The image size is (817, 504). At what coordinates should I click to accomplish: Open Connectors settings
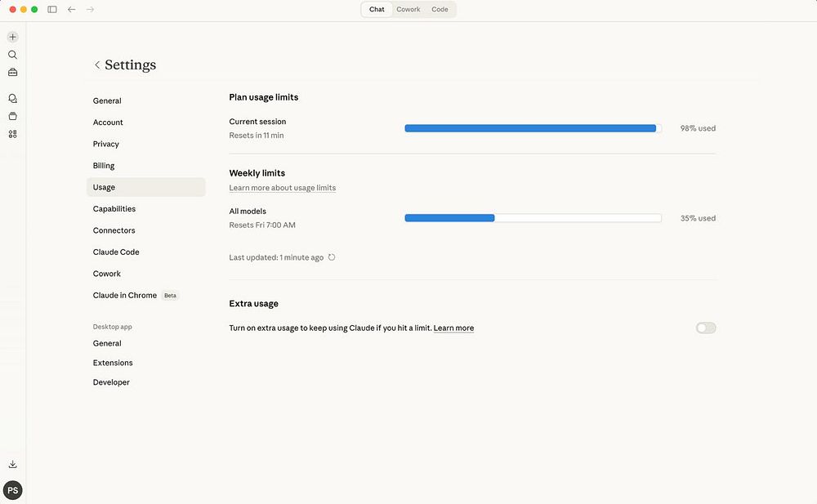(146, 230)
